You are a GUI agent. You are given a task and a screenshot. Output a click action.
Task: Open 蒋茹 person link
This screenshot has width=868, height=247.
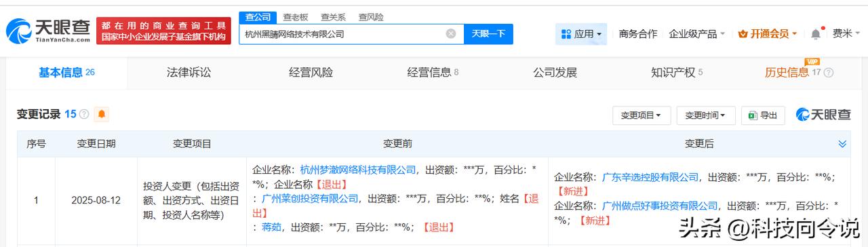[x=271, y=227]
